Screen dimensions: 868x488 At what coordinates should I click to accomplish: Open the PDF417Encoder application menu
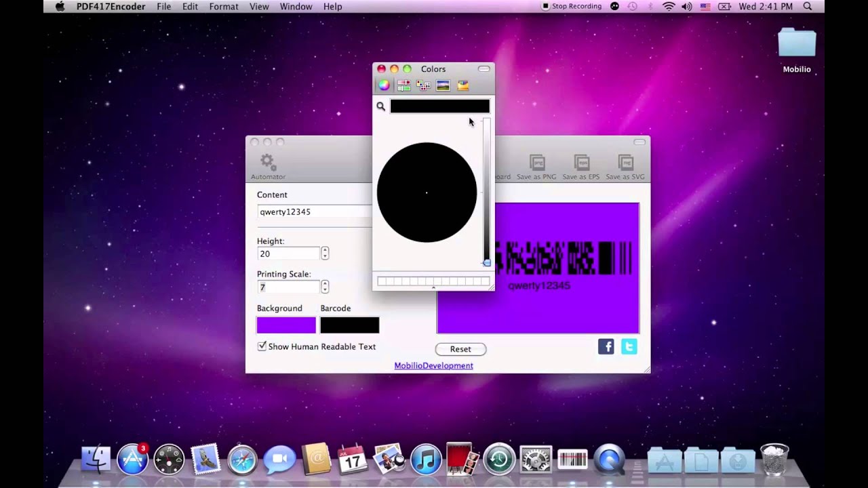click(111, 7)
